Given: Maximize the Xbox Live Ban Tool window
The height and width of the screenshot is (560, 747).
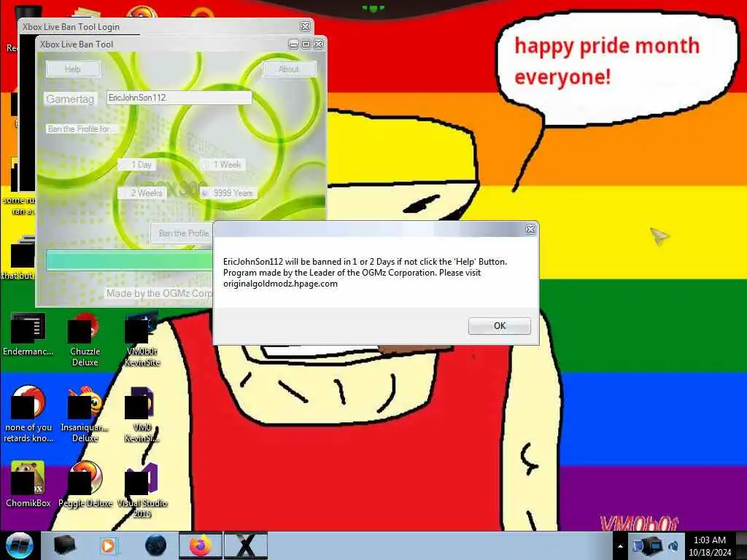Looking at the screenshot, I should pyautogui.click(x=306, y=44).
